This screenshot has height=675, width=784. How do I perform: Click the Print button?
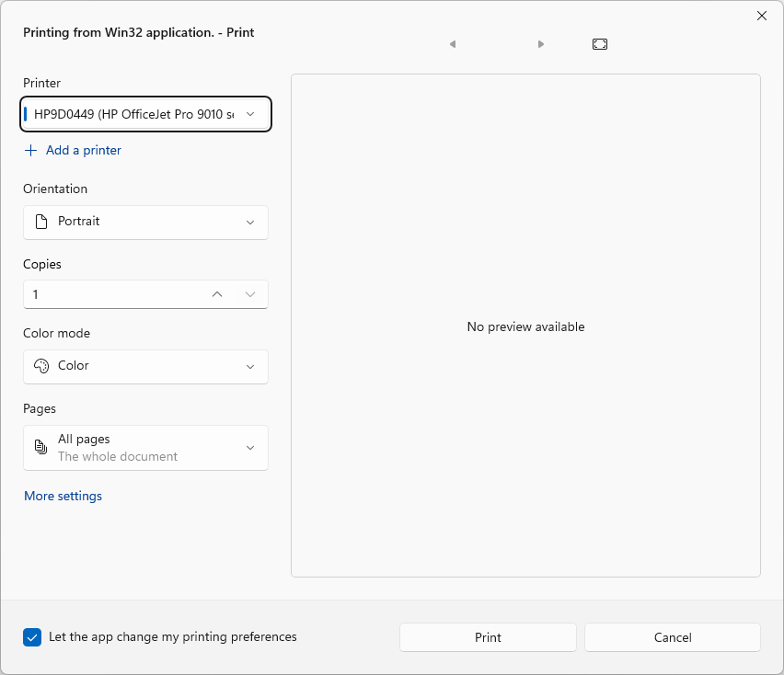pos(488,637)
